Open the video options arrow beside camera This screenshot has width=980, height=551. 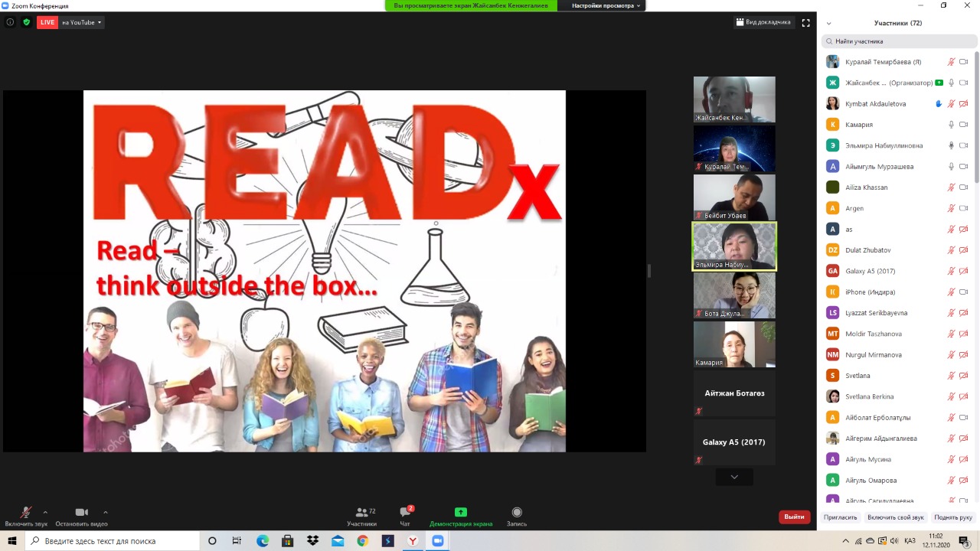coord(105,512)
